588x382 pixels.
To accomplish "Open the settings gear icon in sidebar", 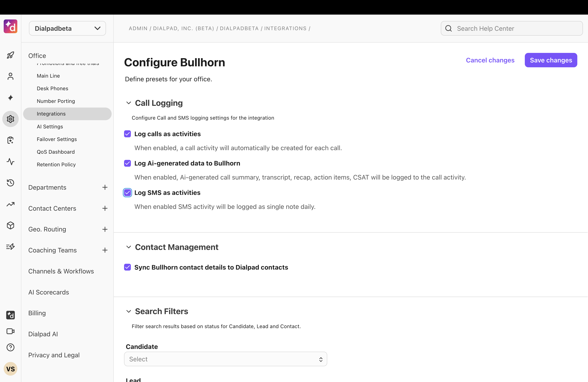I will coord(10,119).
